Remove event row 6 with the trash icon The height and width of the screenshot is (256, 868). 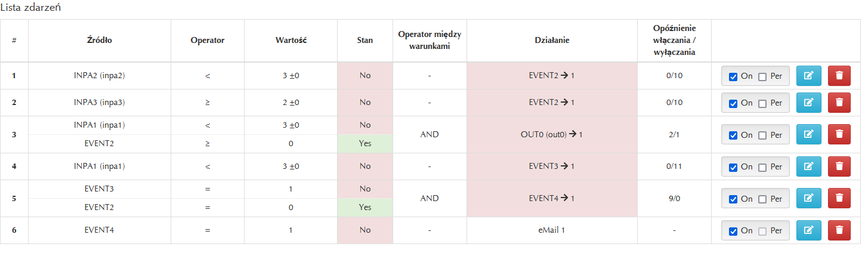pos(839,230)
